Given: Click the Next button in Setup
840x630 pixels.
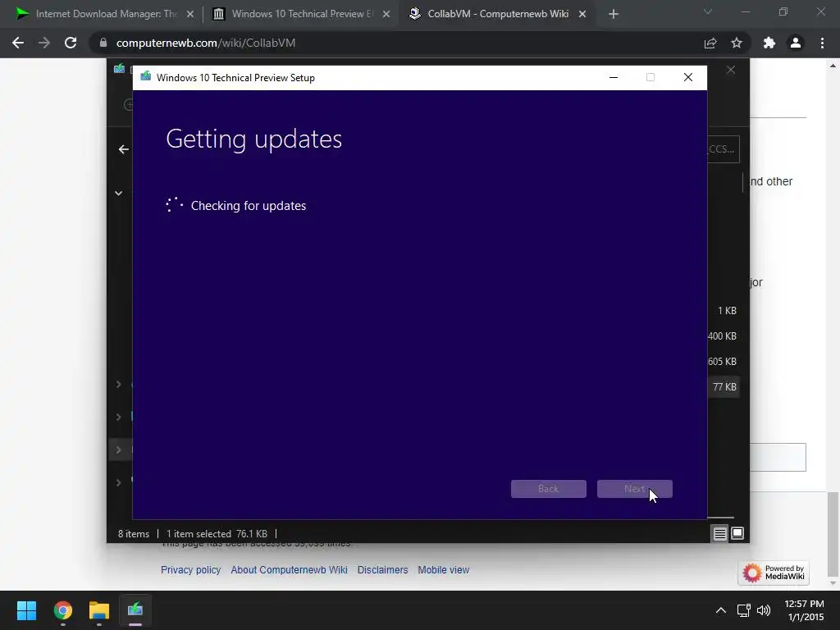Looking at the screenshot, I should click(635, 489).
